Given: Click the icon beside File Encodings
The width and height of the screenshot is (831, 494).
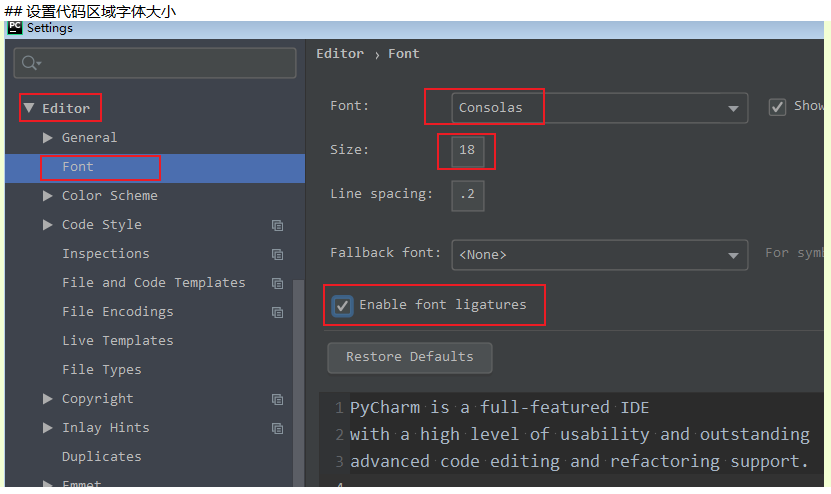Looking at the screenshot, I should pos(277,312).
